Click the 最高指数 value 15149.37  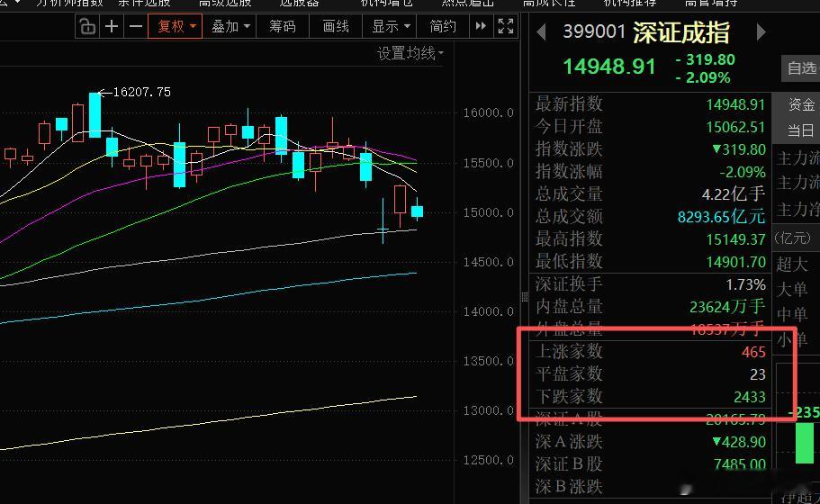point(735,239)
